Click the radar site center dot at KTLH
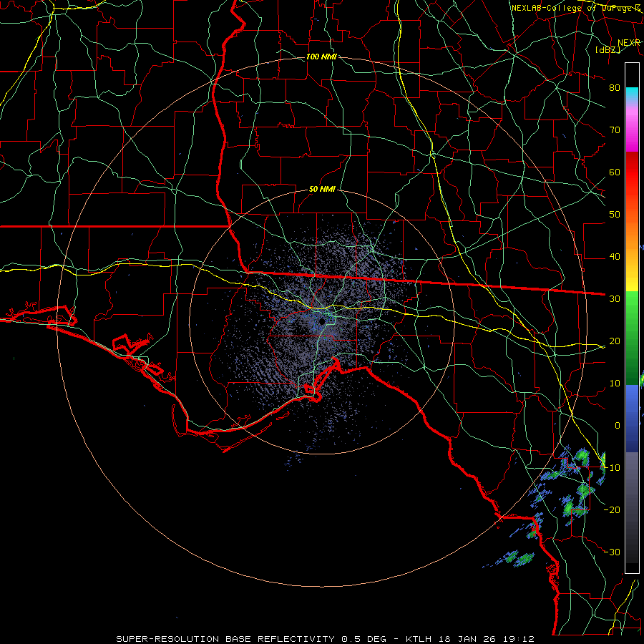 [x=322, y=321]
